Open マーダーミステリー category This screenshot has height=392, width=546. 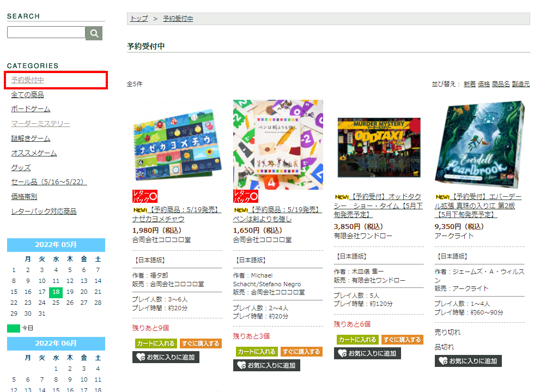coord(40,124)
